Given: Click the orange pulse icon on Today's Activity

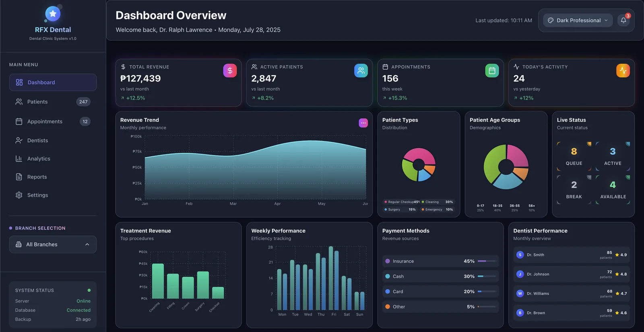Looking at the screenshot, I should (x=623, y=71).
